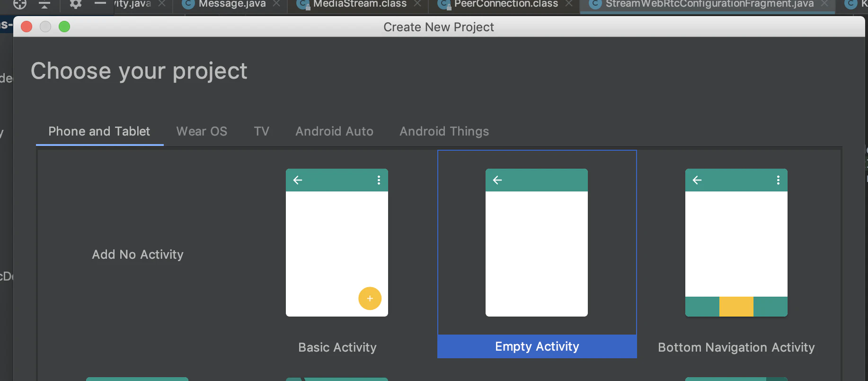Pick the Bottom Navigation Activity template thumbnail

tap(736, 243)
